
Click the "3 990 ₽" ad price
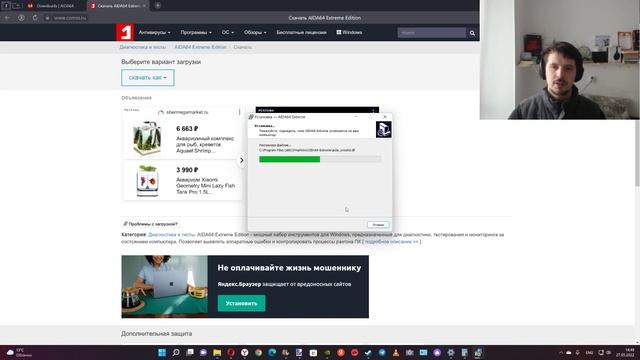click(187, 170)
